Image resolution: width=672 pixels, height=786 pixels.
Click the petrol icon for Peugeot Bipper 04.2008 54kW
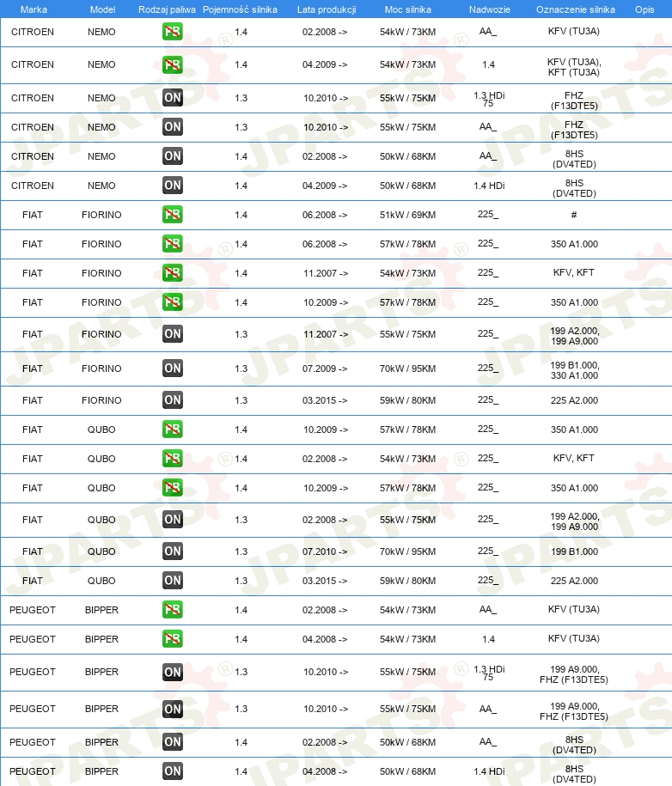click(x=173, y=638)
